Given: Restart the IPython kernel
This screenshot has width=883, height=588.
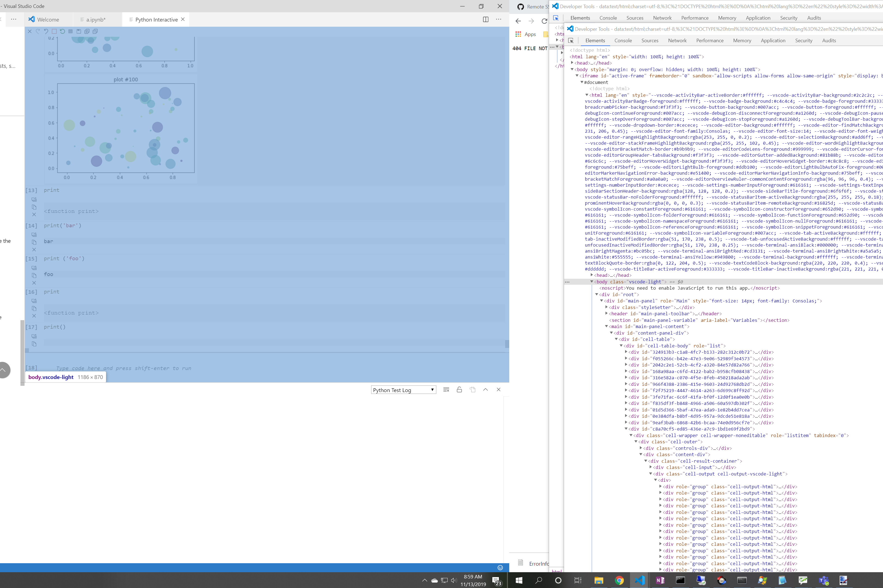Looking at the screenshot, I should [62, 32].
